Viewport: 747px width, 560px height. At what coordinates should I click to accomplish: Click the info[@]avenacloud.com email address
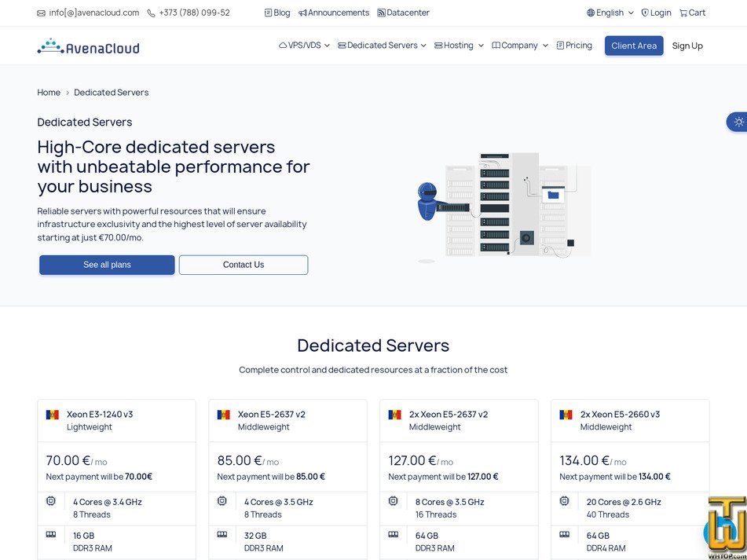pyautogui.click(x=93, y=13)
